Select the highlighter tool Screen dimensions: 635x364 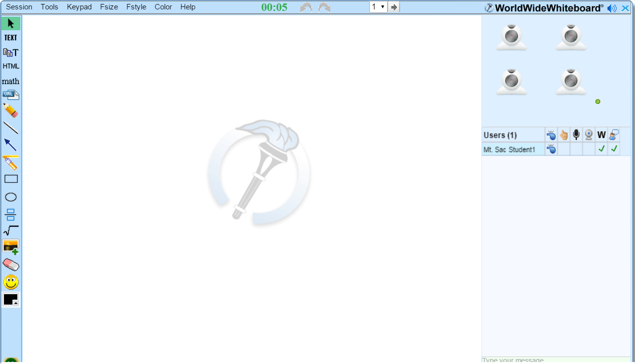click(11, 162)
